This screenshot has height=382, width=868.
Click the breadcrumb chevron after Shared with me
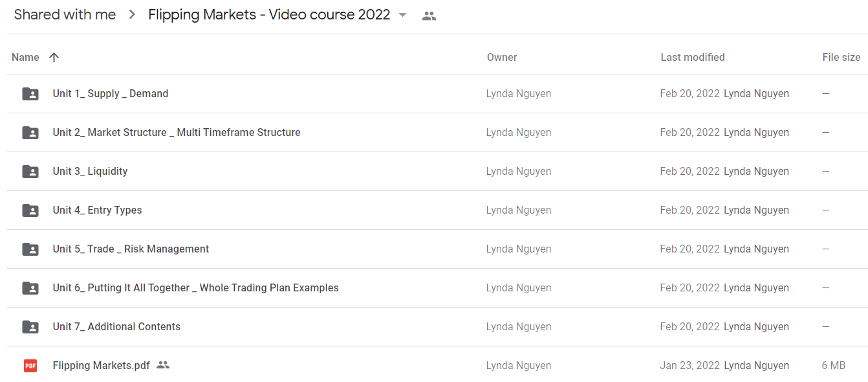coord(132,15)
